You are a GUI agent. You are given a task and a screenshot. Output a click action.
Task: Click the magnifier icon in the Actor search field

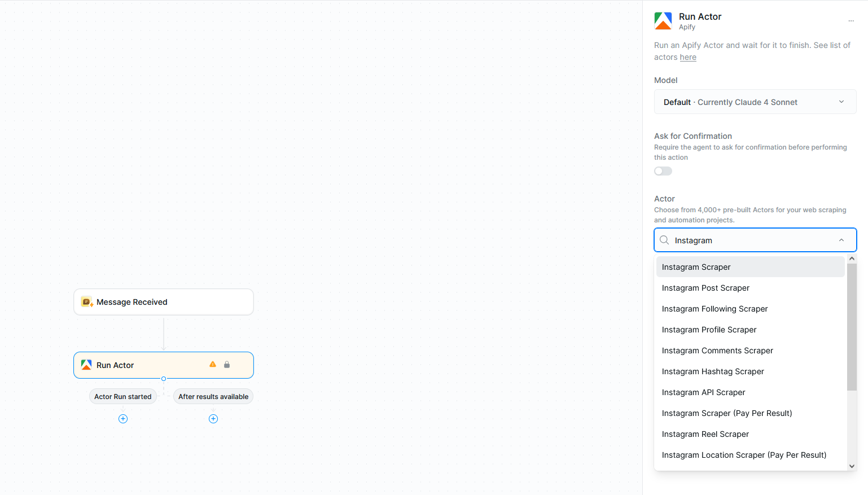pyautogui.click(x=664, y=240)
